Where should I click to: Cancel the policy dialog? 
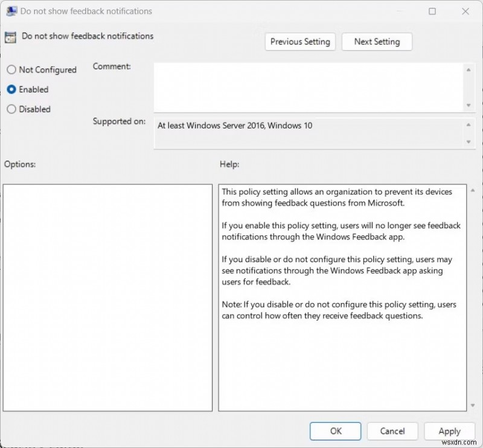(392, 431)
